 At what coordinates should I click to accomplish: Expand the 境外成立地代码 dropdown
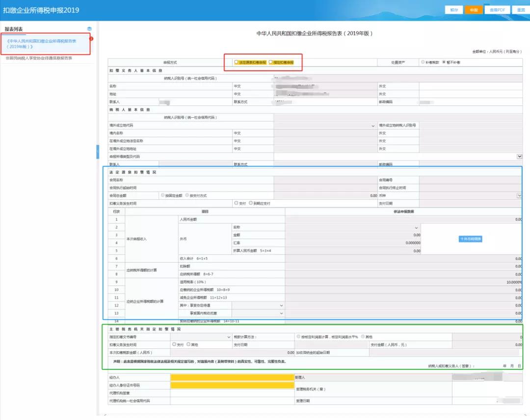373,126
